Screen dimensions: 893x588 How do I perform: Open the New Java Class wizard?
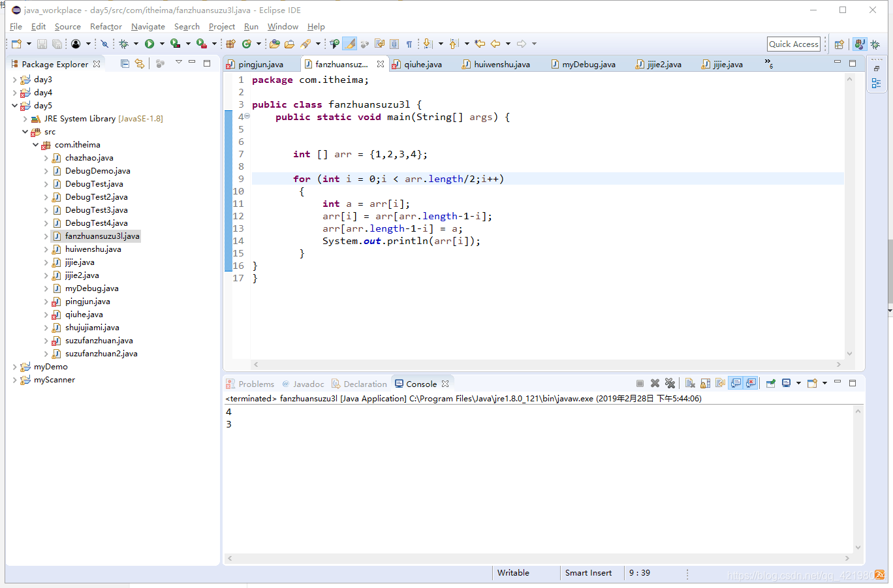(x=246, y=44)
